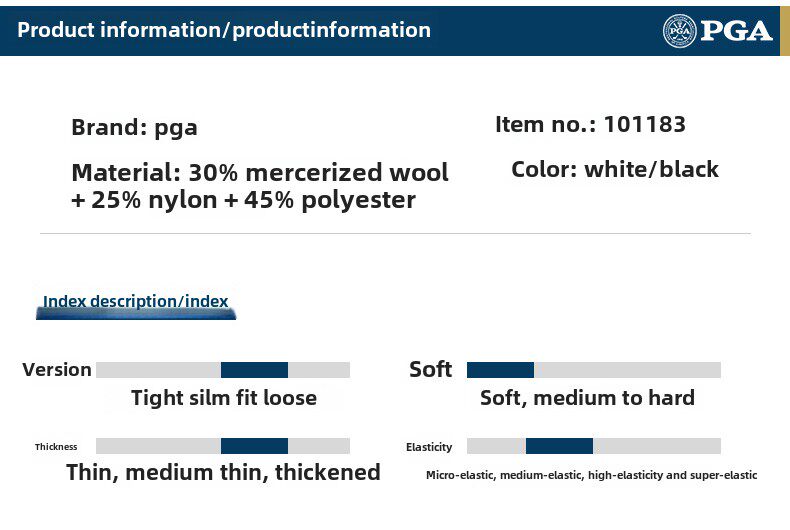Click the Item no.: 101183 text
790x530 pixels.
tap(590, 125)
